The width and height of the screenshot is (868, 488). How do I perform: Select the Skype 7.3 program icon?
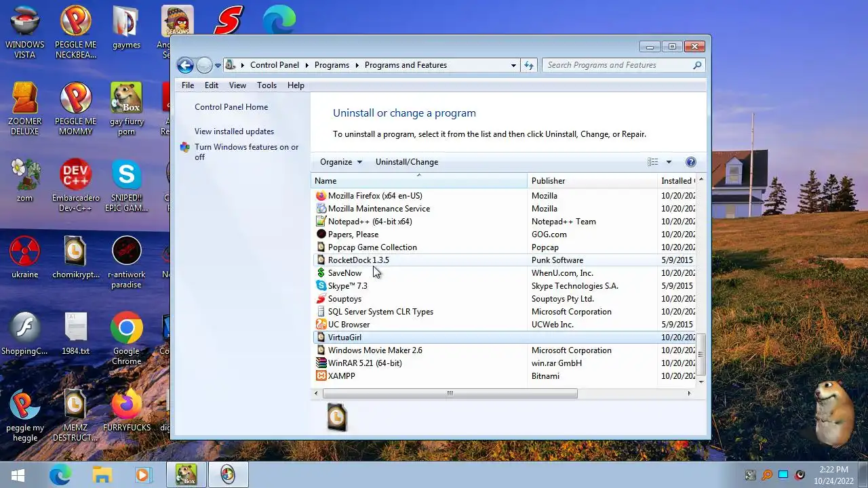[x=321, y=286]
